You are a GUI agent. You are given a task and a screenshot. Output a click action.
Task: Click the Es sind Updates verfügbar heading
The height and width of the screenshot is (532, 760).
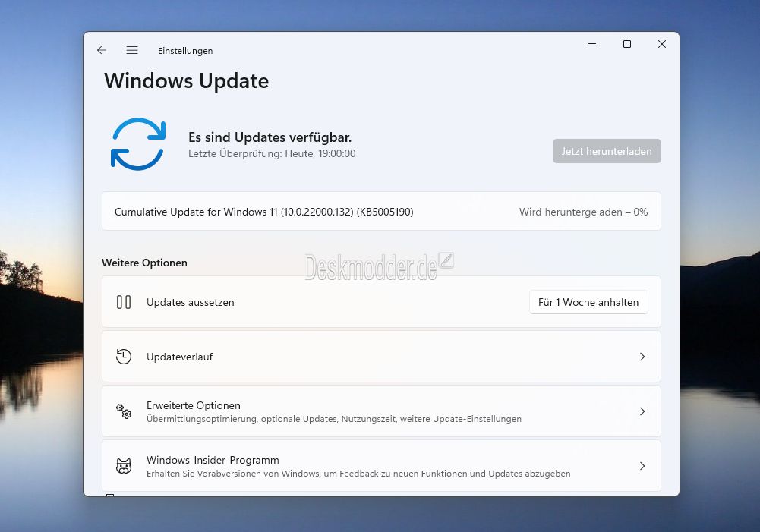[270, 137]
